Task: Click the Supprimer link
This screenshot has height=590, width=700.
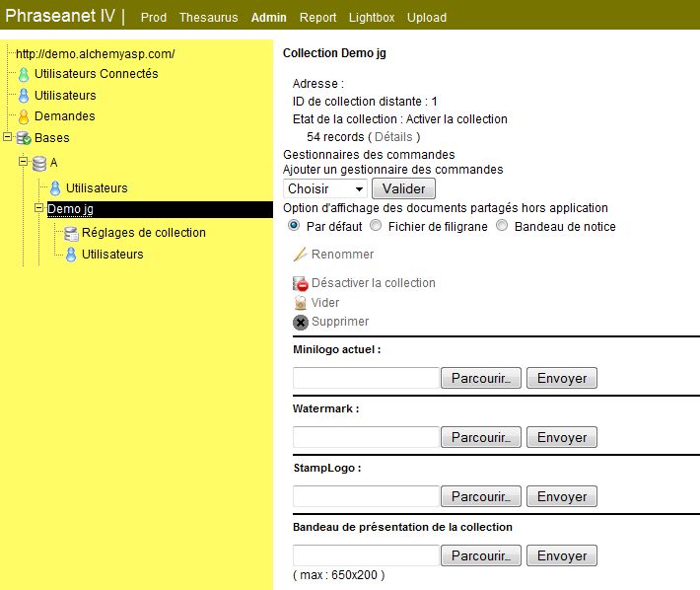Action: point(340,321)
